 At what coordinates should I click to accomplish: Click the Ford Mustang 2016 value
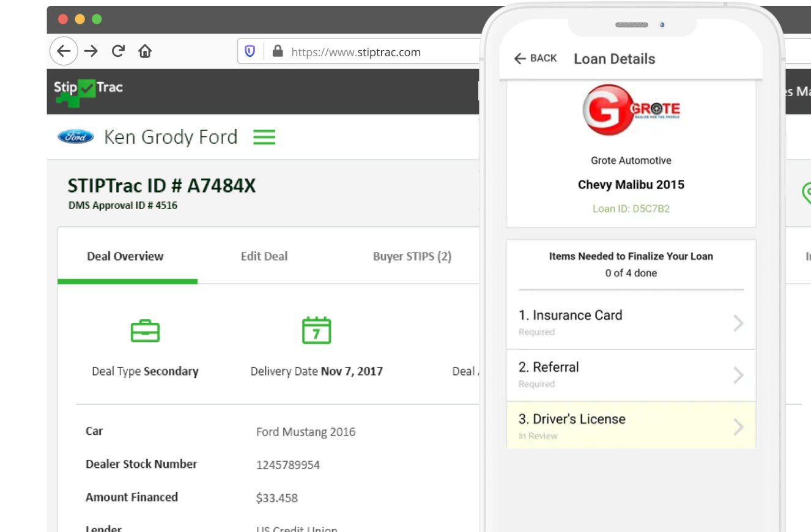tap(306, 432)
